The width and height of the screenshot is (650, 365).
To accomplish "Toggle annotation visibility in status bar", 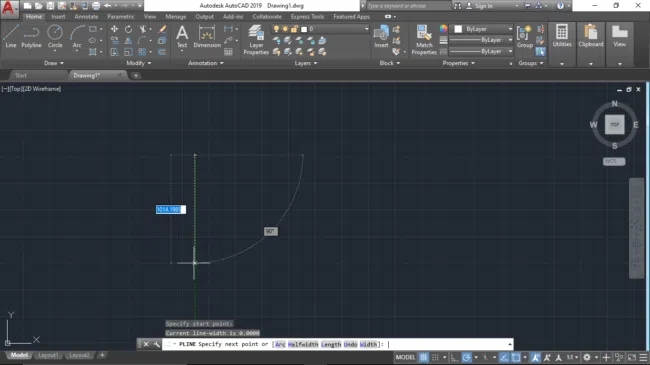I will coord(536,357).
